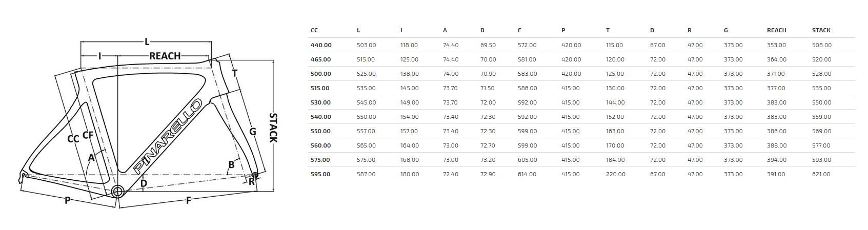Select the F dimension label below the frame
The image size is (868, 230).
pyautogui.click(x=188, y=201)
